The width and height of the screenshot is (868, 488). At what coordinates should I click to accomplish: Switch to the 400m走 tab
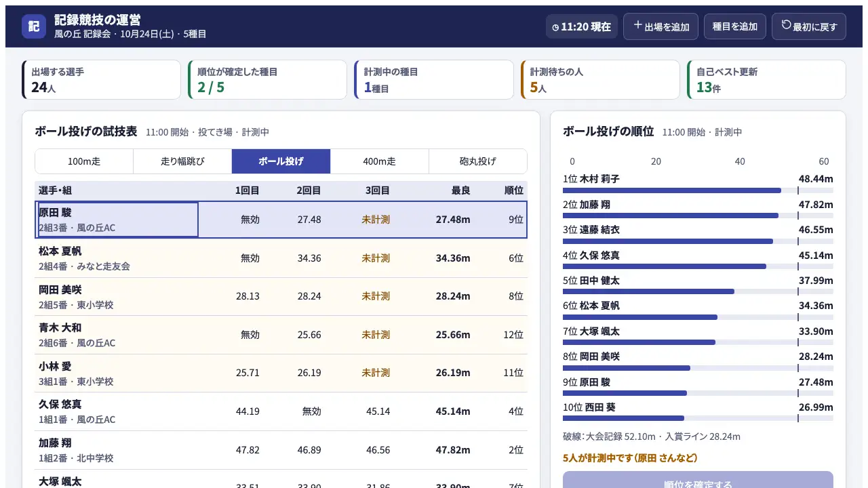(x=379, y=161)
